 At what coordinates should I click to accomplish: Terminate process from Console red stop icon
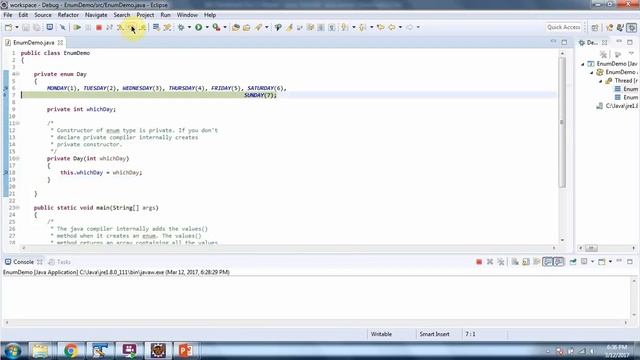(x=479, y=262)
